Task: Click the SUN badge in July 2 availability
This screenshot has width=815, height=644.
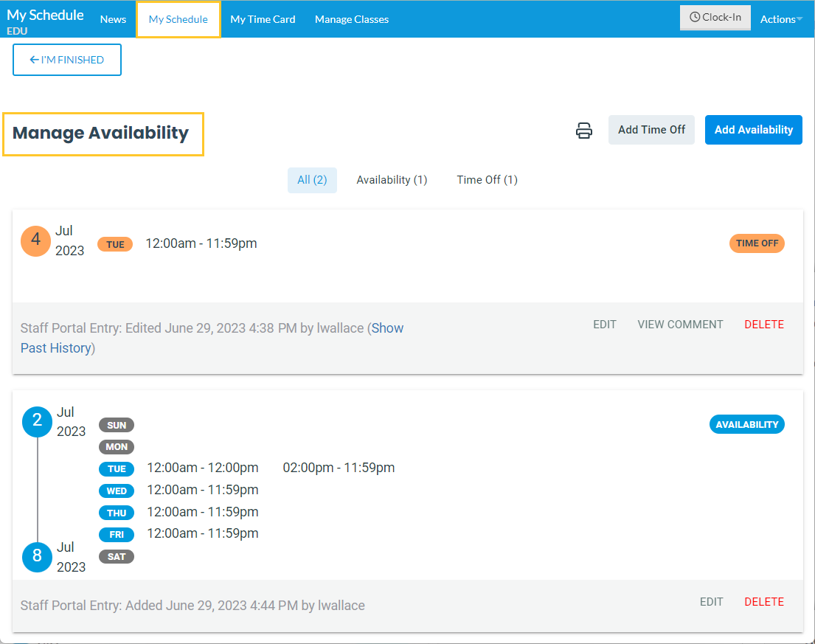Action: point(117,425)
